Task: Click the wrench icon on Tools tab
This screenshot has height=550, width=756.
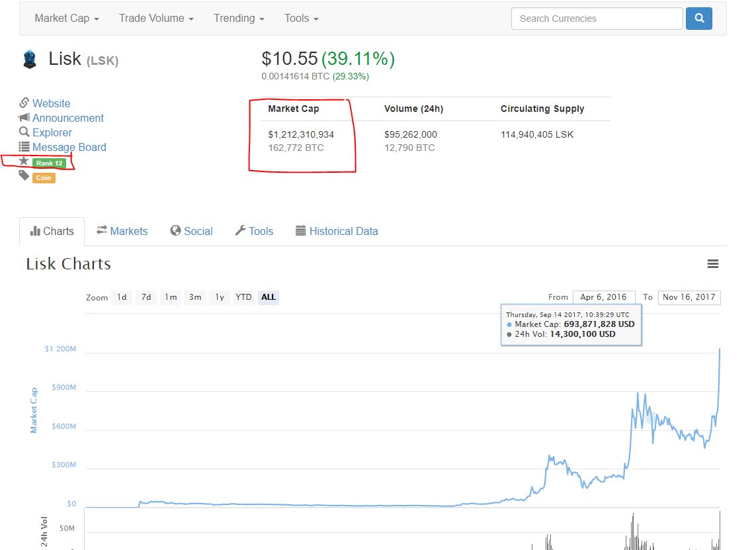Action: [x=241, y=230]
